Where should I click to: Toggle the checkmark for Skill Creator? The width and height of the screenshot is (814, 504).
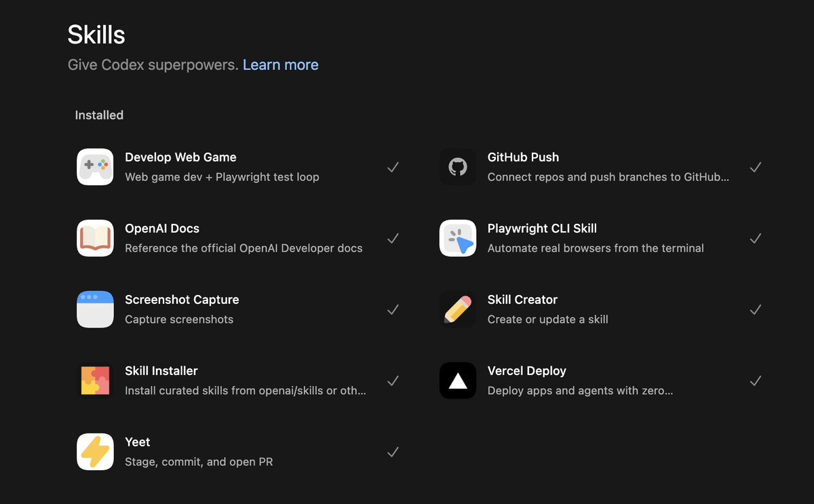coord(756,309)
